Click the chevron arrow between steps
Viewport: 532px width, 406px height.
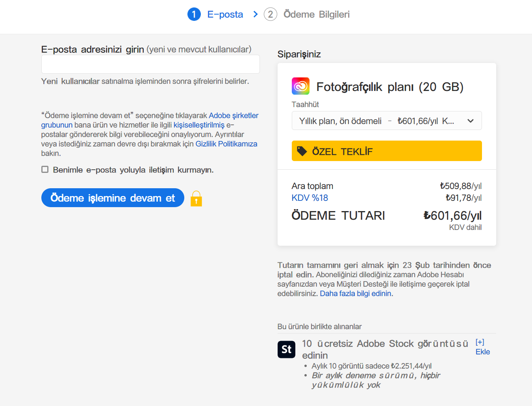pos(256,15)
